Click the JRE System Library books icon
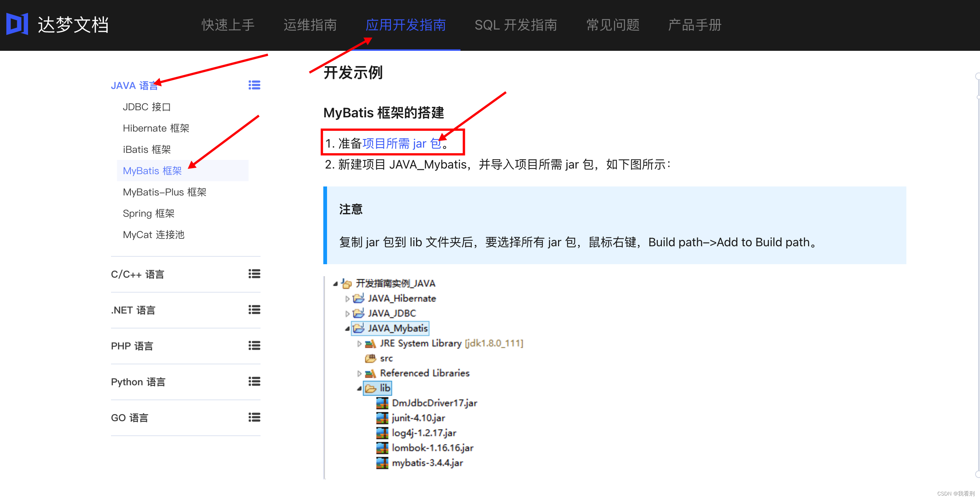This screenshot has width=980, height=500. [x=370, y=344]
